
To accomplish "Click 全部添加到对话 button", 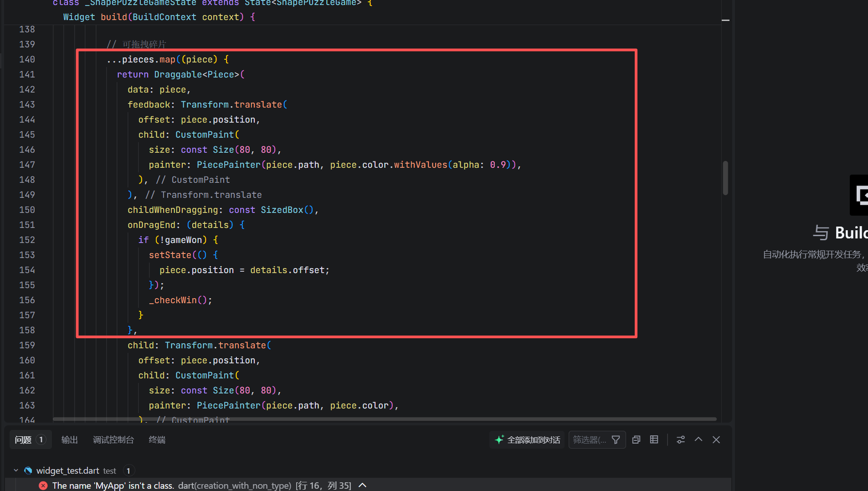I will tap(528, 439).
